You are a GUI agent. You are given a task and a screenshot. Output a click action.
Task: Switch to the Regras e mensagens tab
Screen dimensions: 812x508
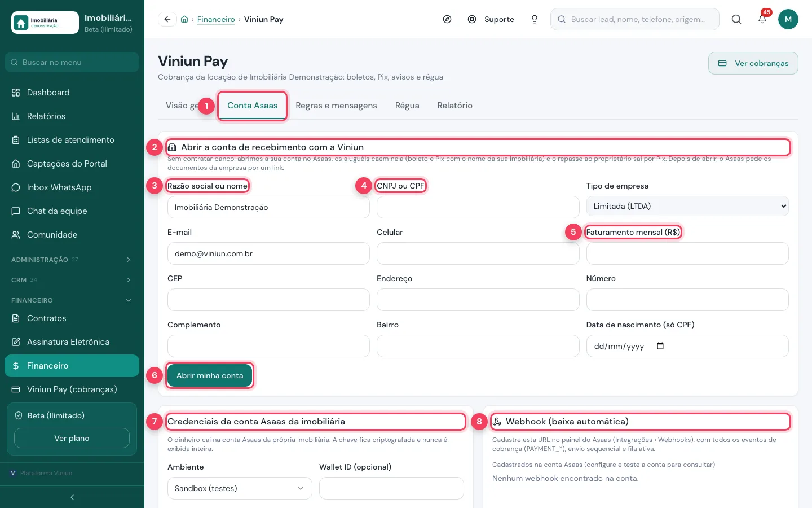point(336,106)
